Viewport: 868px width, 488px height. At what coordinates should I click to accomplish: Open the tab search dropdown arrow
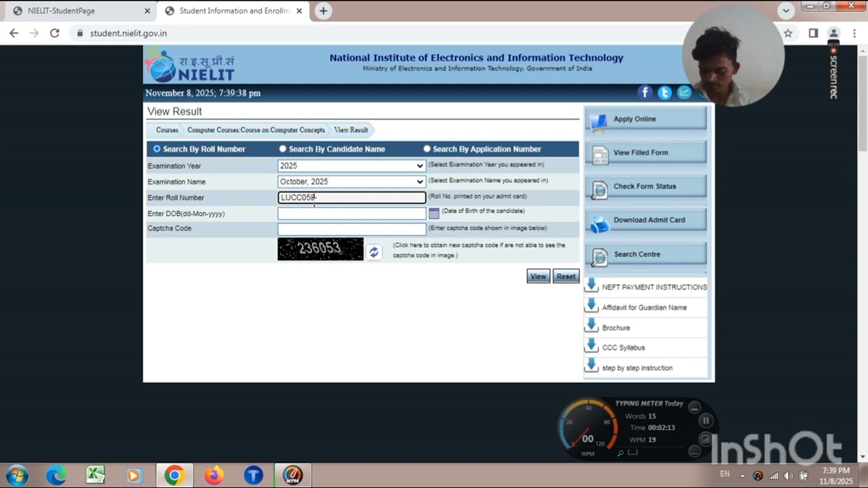(786, 11)
